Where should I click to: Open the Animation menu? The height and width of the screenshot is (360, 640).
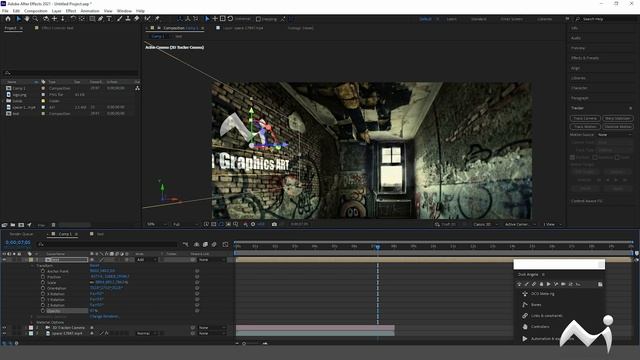pyautogui.click(x=90, y=11)
